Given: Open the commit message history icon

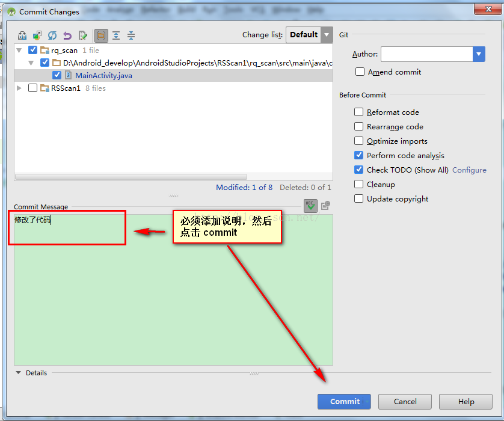Looking at the screenshot, I should tap(325, 205).
